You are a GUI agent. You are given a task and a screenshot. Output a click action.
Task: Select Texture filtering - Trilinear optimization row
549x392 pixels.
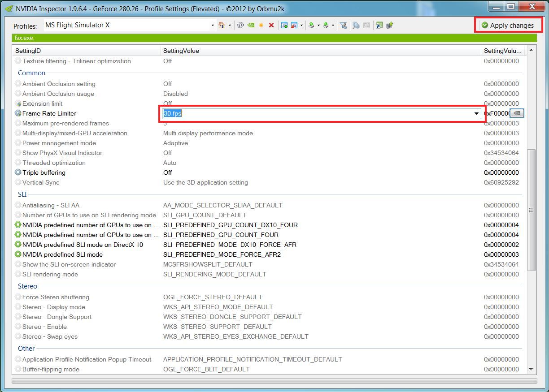point(268,61)
